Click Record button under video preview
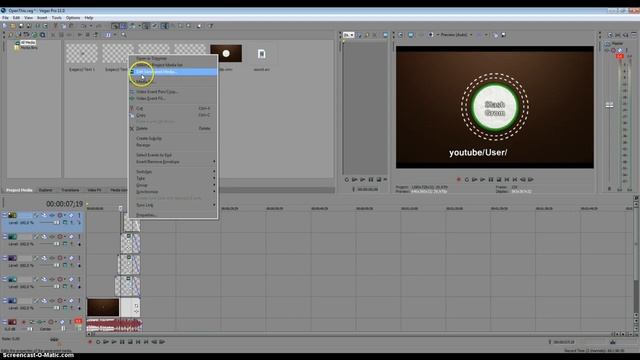Viewport: 640px width, 360px height. (459, 180)
